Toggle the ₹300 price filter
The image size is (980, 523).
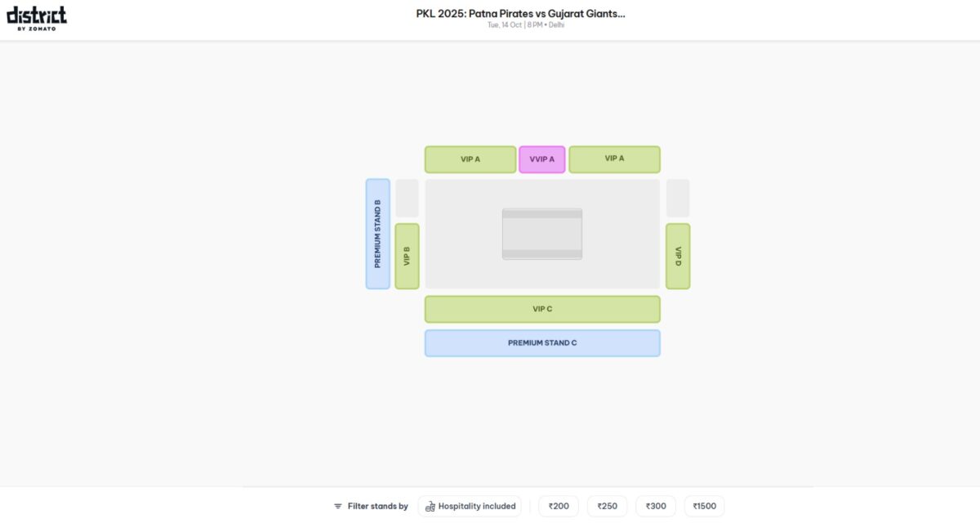(x=655, y=506)
